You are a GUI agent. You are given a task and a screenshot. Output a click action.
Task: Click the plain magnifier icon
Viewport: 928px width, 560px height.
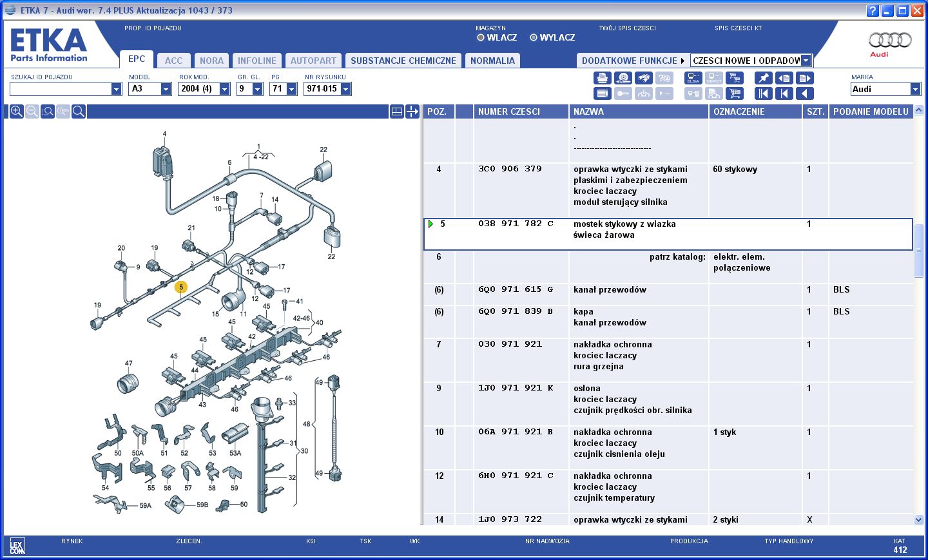point(79,111)
